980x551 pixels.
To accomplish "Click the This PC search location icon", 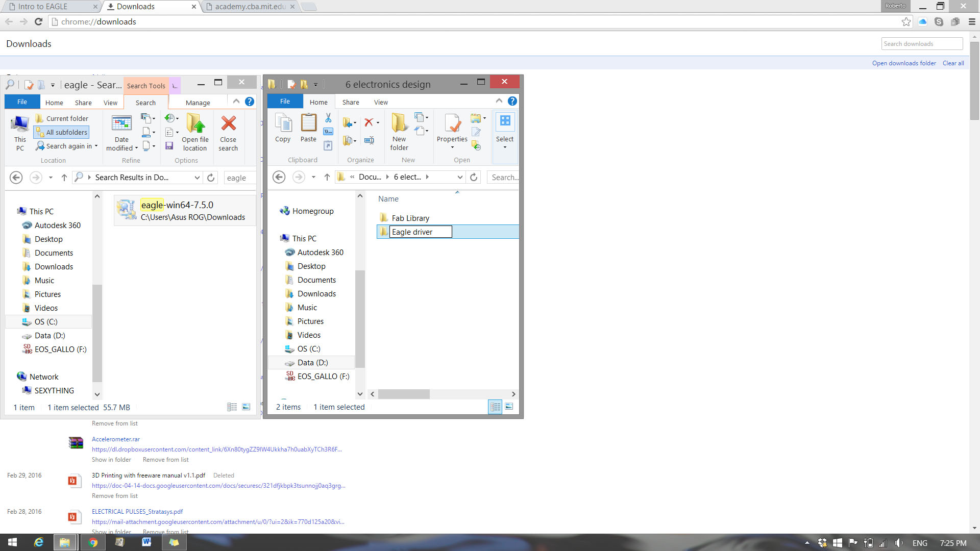I will (x=20, y=124).
